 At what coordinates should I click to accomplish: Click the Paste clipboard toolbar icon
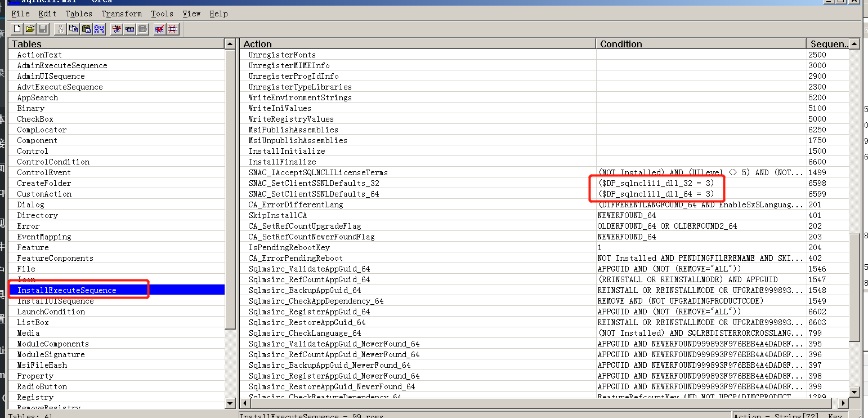(x=86, y=29)
